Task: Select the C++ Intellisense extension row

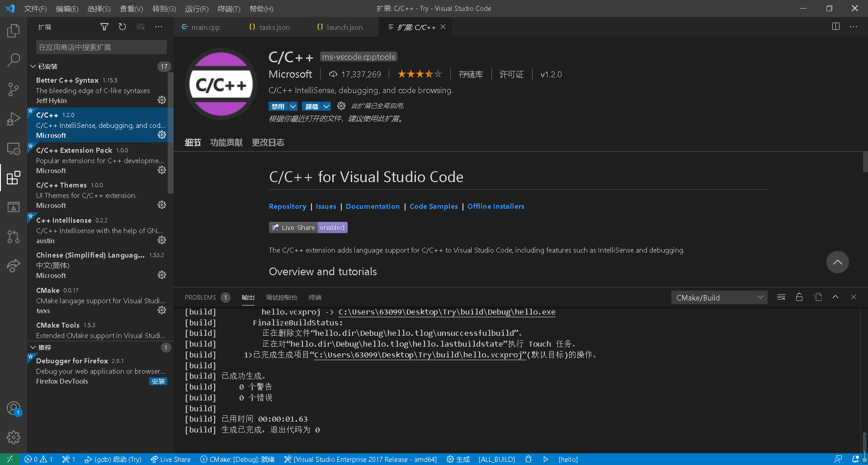Action: click(x=100, y=230)
